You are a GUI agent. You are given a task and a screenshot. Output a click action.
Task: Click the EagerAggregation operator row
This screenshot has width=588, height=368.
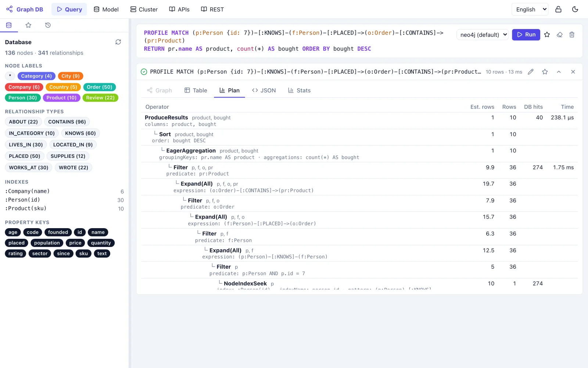pyautogui.click(x=359, y=154)
